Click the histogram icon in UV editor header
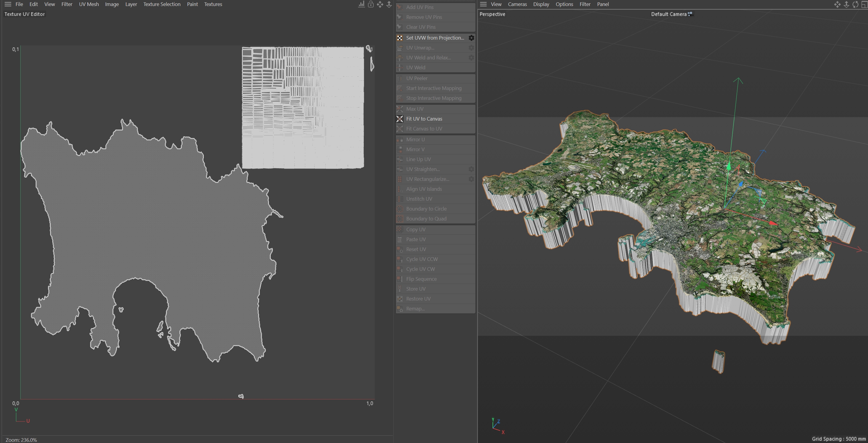 [361, 4]
